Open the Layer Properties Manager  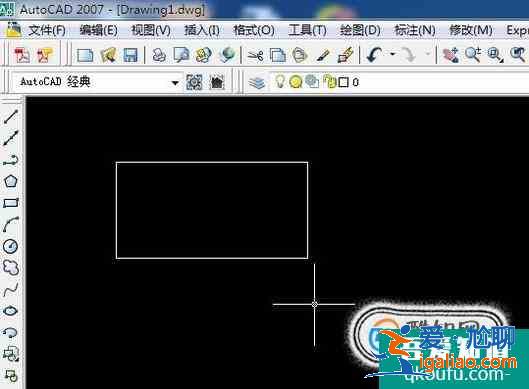257,82
